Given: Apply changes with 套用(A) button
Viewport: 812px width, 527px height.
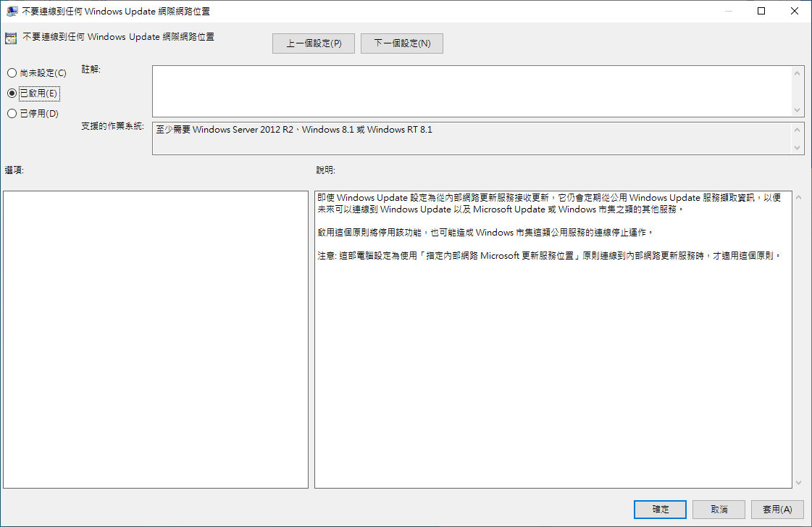Looking at the screenshot, I should (777, 510).
